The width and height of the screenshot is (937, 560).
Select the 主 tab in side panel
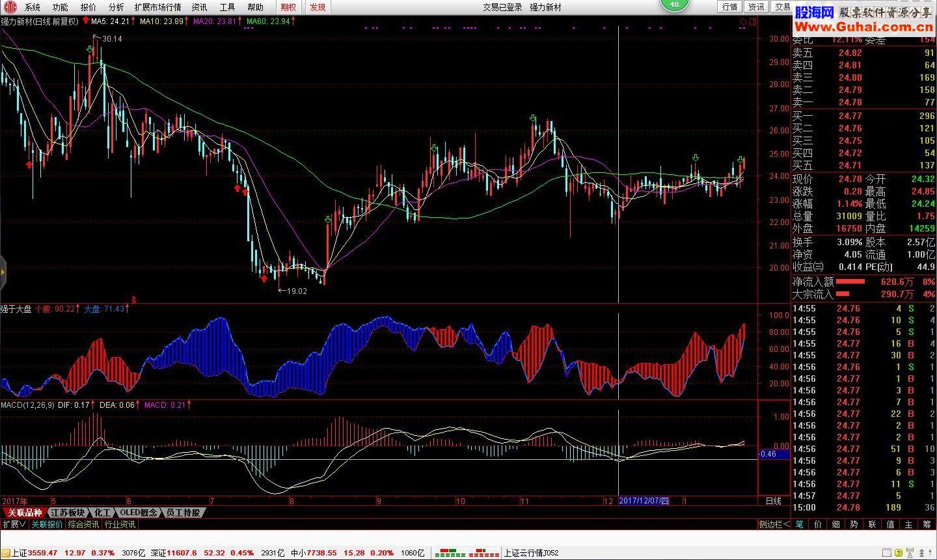pyautogui.click(x=909, y=524)
